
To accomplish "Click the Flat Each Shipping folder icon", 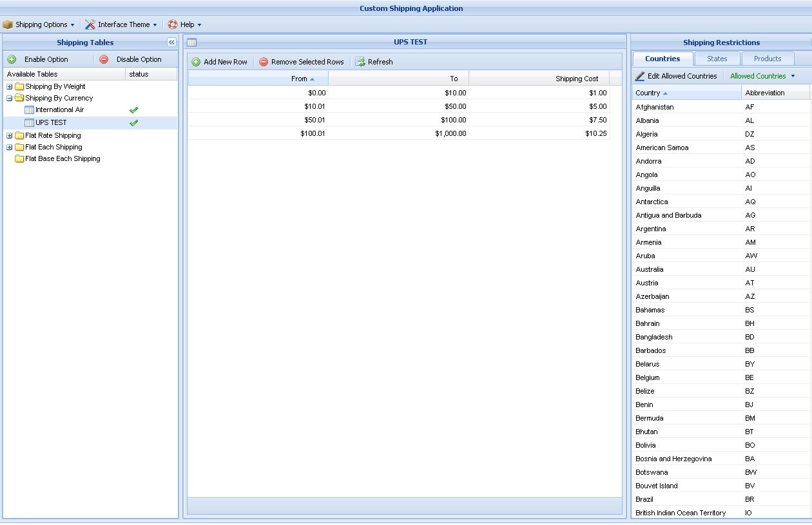I will tap(19, 147).
